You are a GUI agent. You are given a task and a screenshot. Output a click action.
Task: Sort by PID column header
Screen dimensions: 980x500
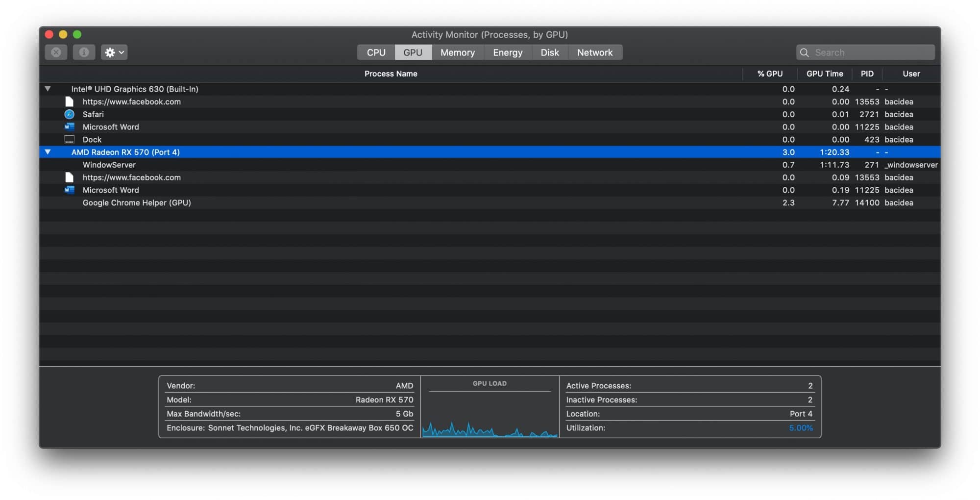click(x=867, y=74)
